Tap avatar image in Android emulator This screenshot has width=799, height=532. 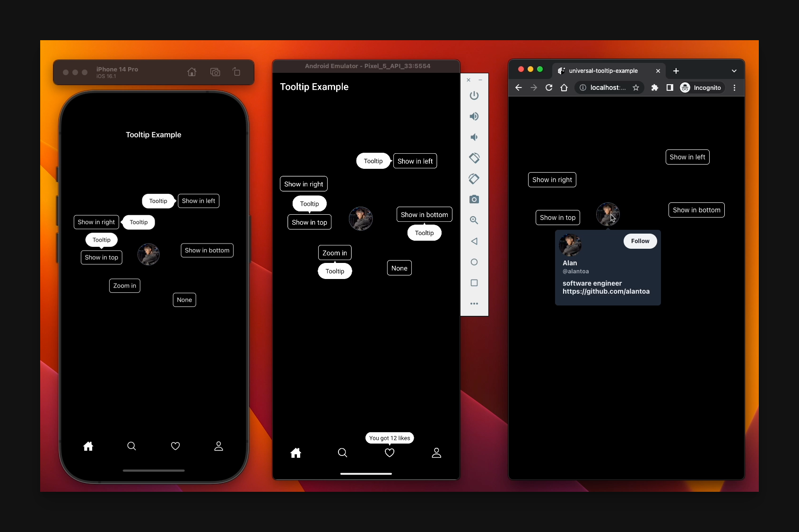[x=361, y=218]
